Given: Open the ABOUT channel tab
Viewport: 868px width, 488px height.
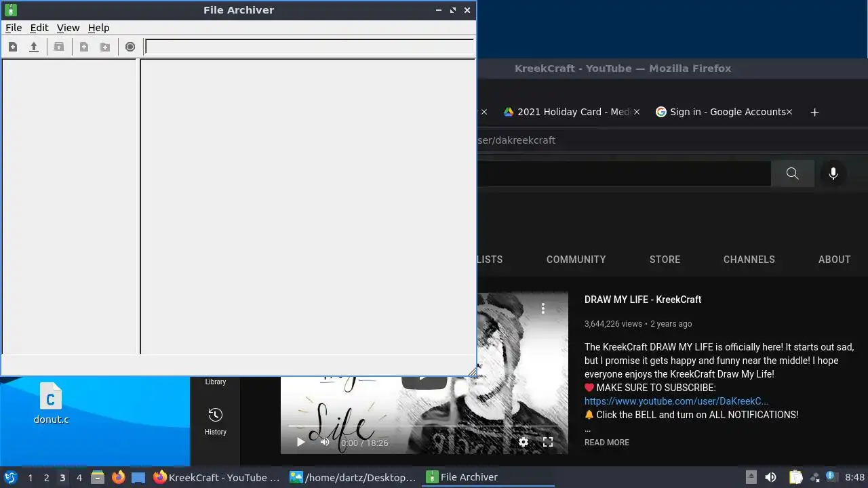Looking at the screenshot, I should click(x=834, y=260).
